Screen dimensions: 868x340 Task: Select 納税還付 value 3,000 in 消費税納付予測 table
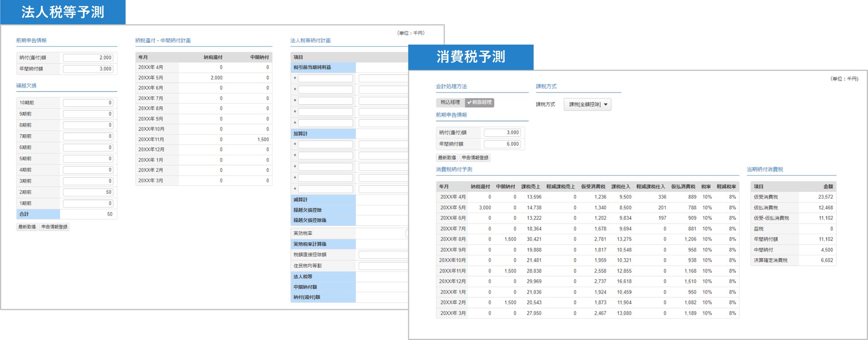point(485,208)
